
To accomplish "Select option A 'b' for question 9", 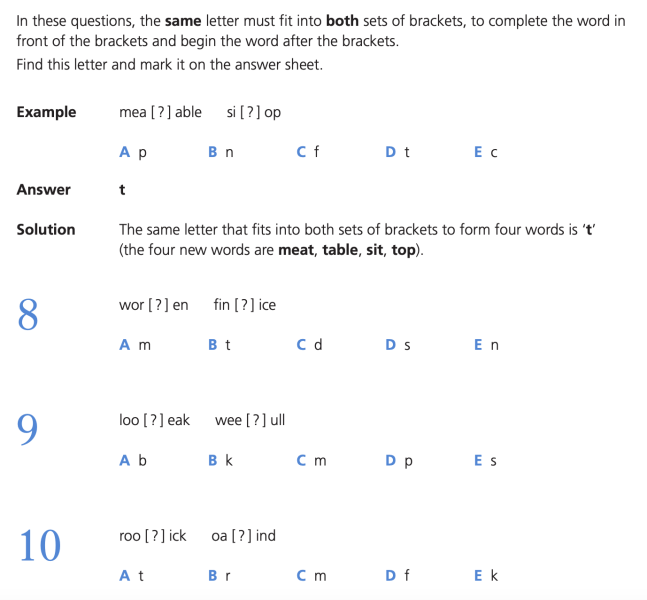I will tap(133, 460).
